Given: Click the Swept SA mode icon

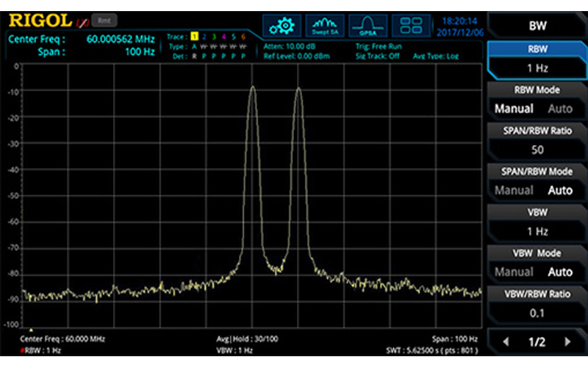Looking at the screenshot, I should 324,26.
